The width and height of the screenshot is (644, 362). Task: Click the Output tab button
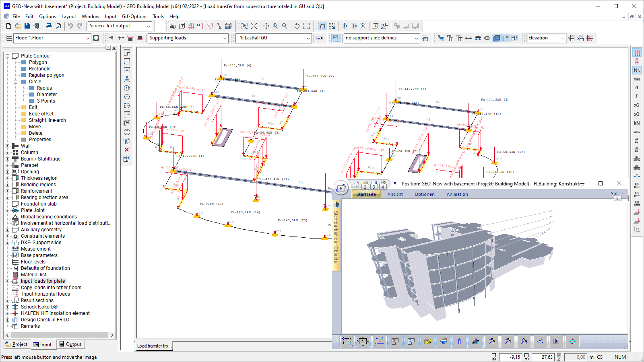[70, 344]
